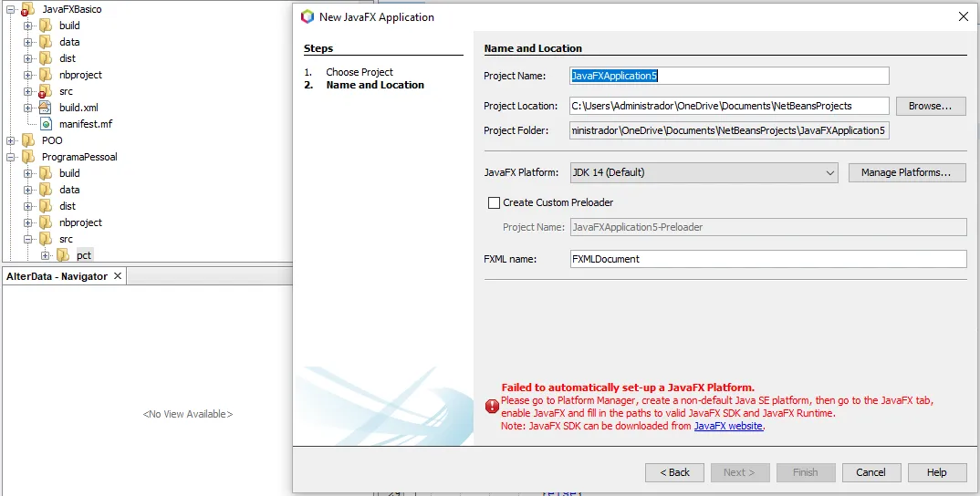Expand the ProgramaPessoal nbproject folder

click(x=27, y=223)
